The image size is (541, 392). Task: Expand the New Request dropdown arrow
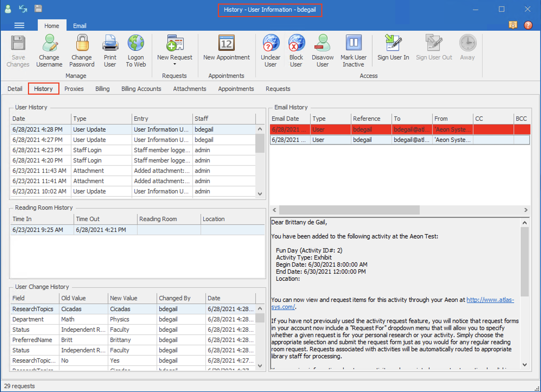(174, 64)
